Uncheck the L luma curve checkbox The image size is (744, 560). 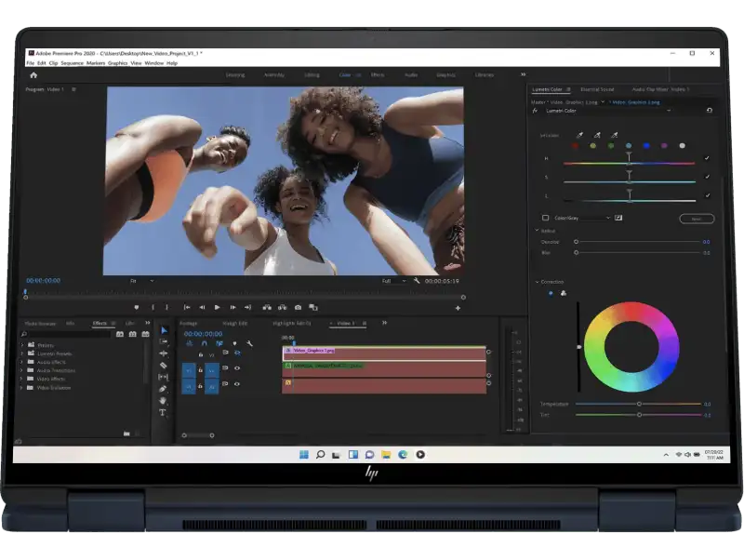[707, 195]
